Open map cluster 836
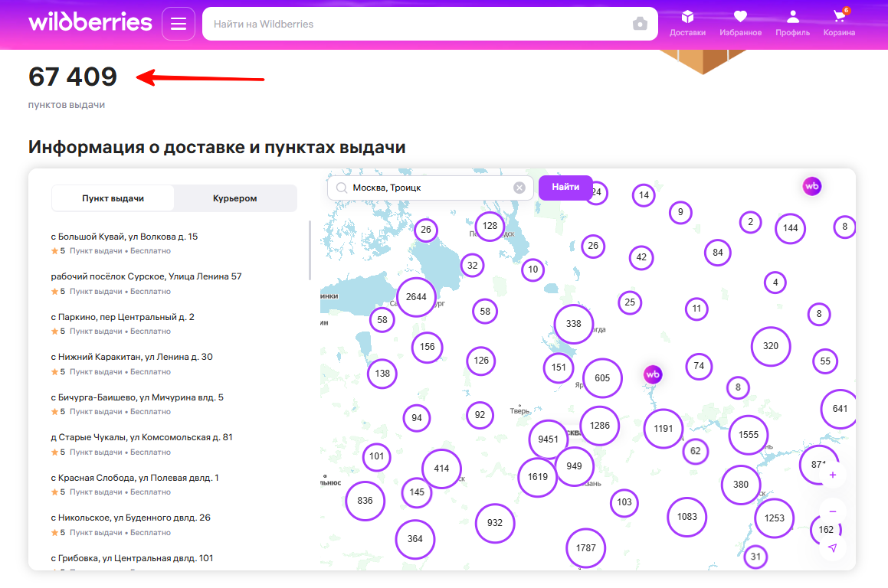This screenshot has width=888, height=588. (365, 501)
